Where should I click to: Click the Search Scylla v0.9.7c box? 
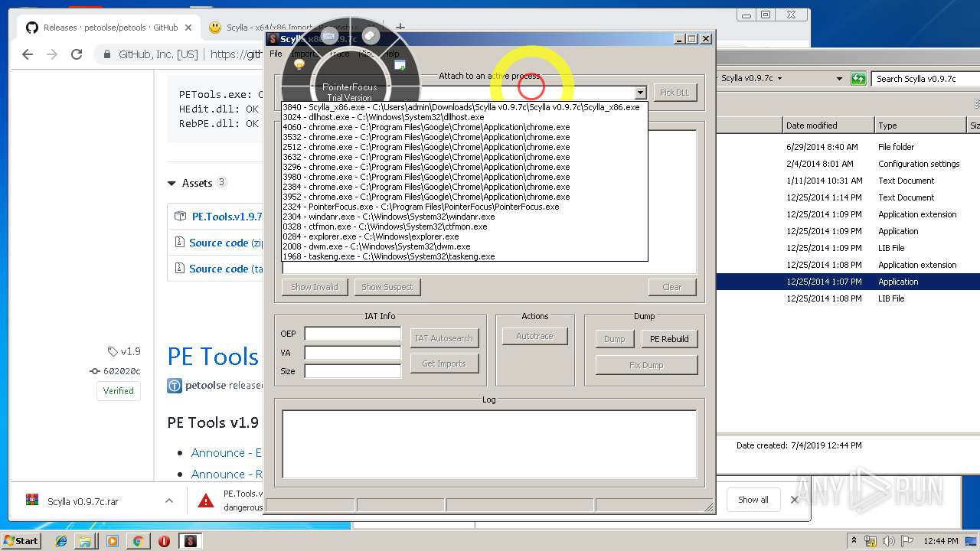(x=926, y=79)
